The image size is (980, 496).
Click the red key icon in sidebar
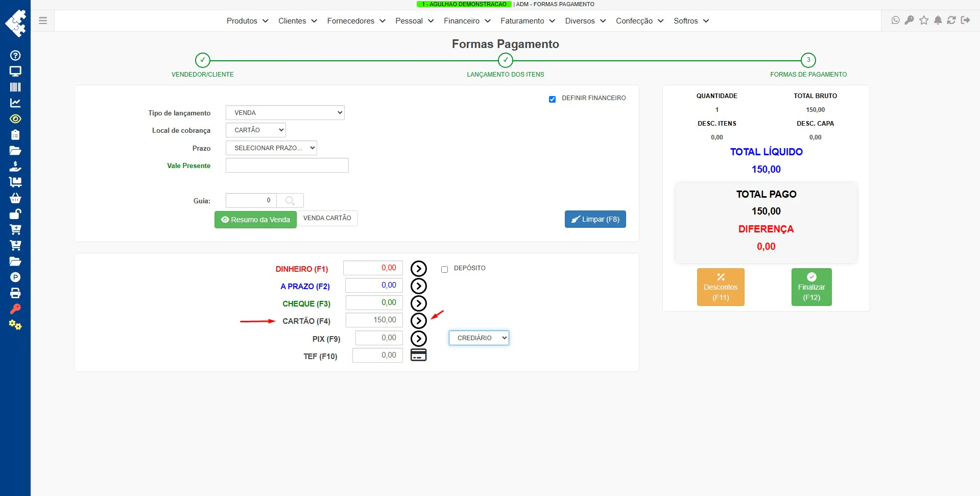[15, 309]
